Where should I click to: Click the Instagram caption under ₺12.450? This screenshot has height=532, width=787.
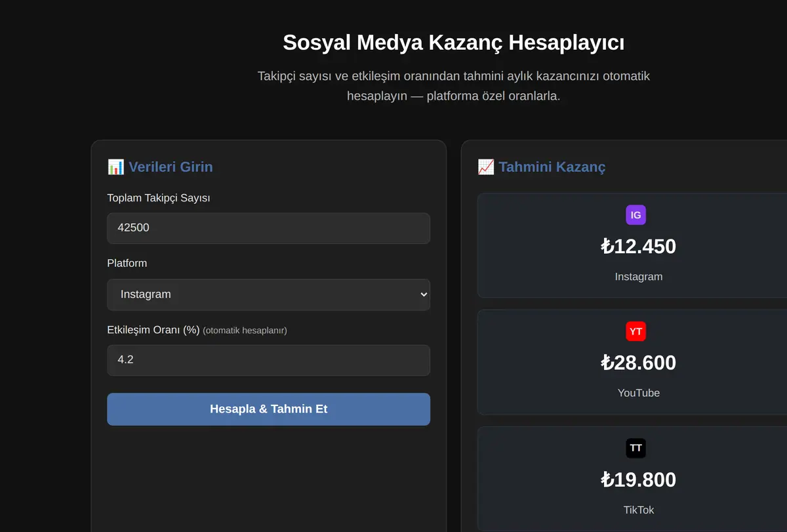coord(639,277)
